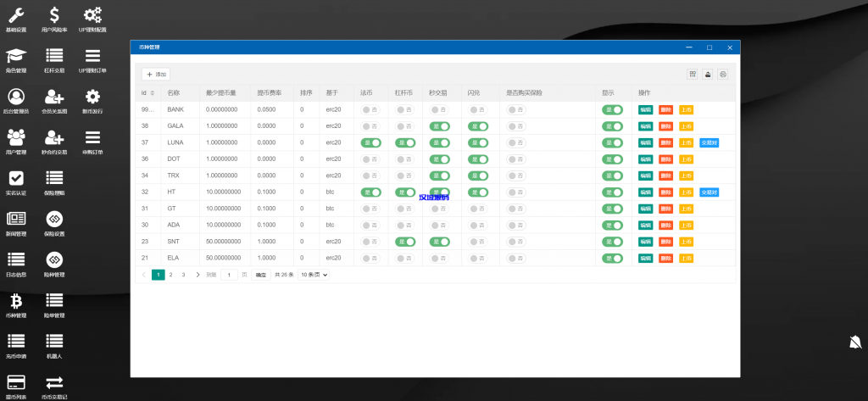
Task: Open the 险种管理 round link icon
Action: 54,259
